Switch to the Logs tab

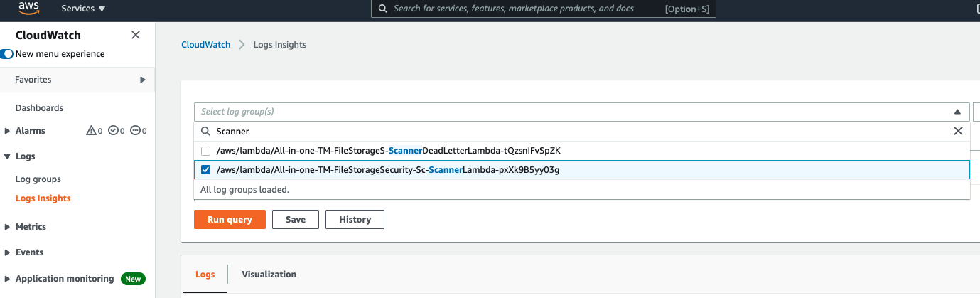[x=205, y=275]
